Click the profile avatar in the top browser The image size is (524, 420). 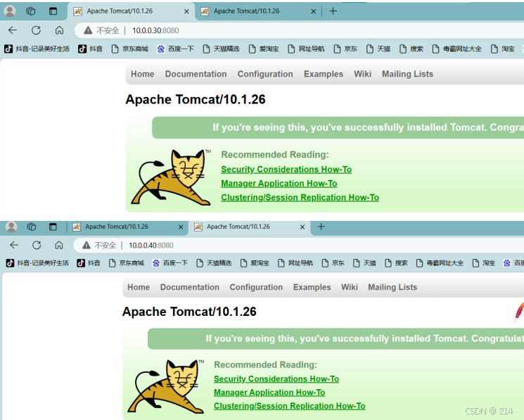10,11
